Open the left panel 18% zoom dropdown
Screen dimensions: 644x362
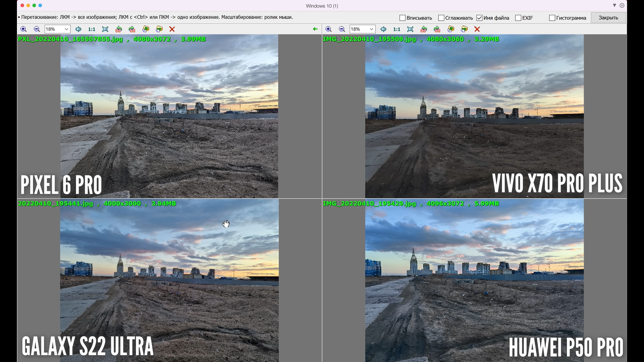(x=66, y=29)
